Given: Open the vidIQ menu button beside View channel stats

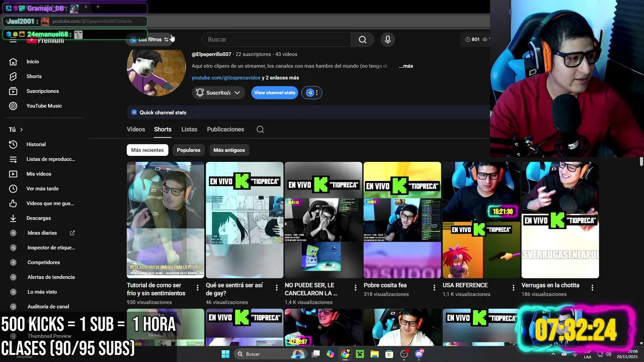Looking at the screenshot, I should click(x=312, y=93).
